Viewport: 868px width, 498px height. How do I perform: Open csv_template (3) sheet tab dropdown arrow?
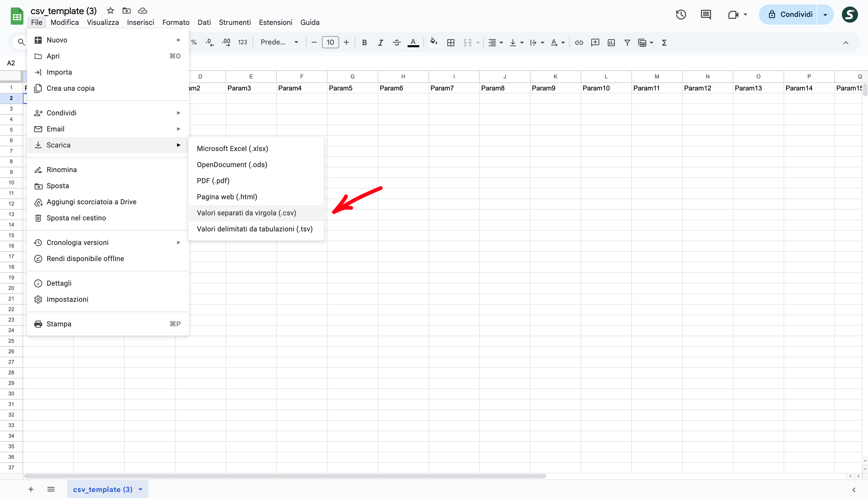pyautogui.click(x=140, y=489)
